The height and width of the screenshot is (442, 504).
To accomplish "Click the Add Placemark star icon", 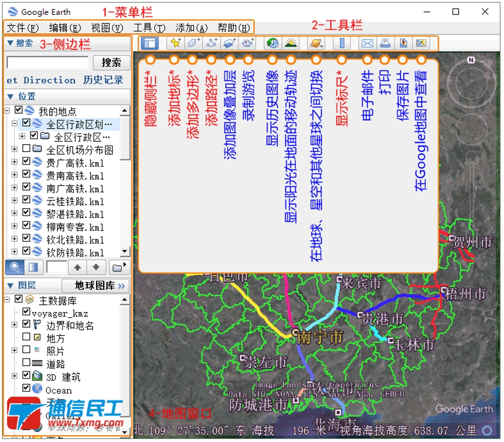I will tap(175, 43).
